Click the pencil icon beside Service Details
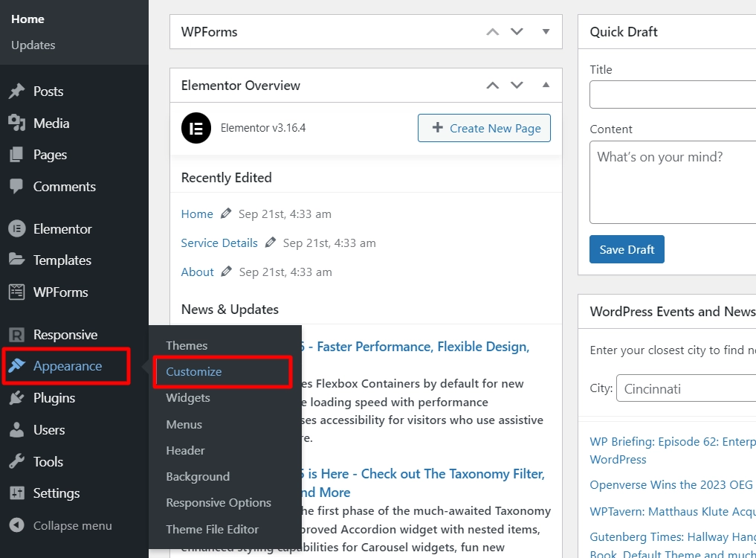This screenshot has width=756, height=558. [270, 243]
